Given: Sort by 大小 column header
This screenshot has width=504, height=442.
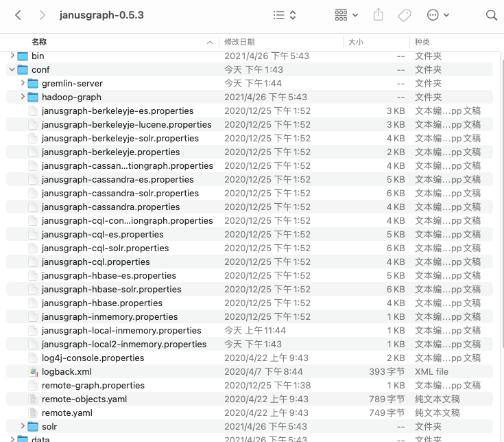Looking at the screenshot, I should (x=356, y=42).
